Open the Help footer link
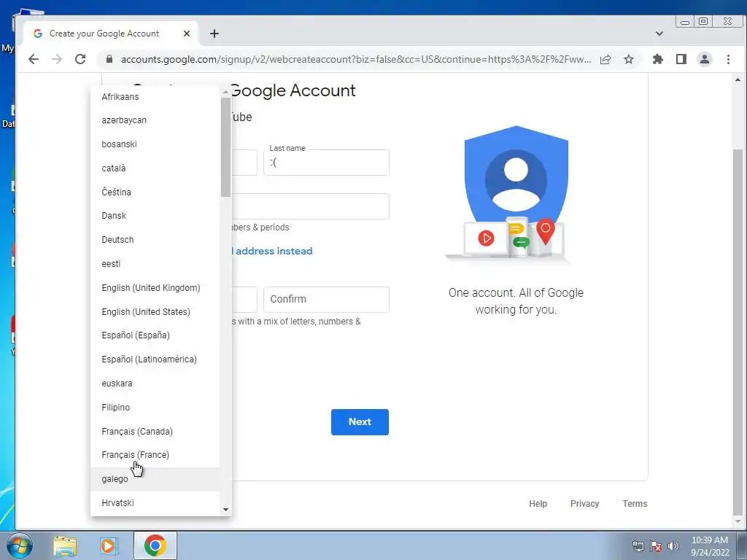The image size is (747, 560). 538,503
